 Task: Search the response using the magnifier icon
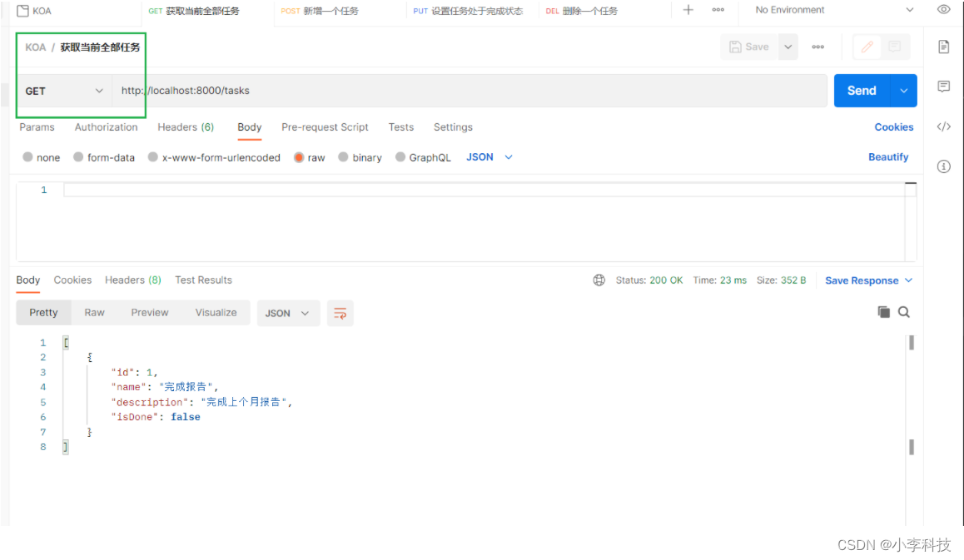click(904, 312)
